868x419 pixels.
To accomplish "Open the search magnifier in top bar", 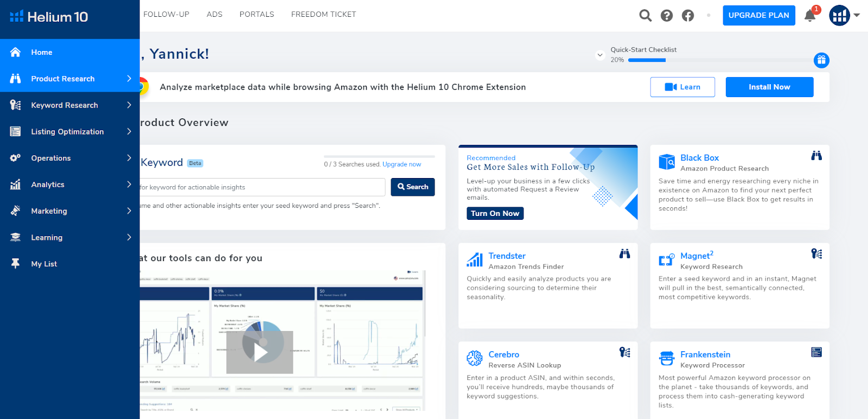I will [x=645, y=16].
